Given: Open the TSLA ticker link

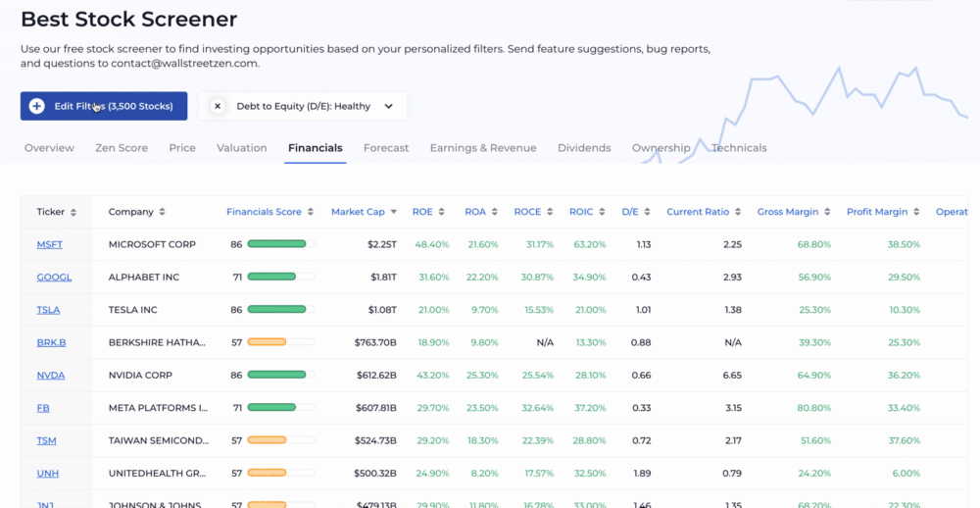Looking at the screenshot, I should 48,310.
